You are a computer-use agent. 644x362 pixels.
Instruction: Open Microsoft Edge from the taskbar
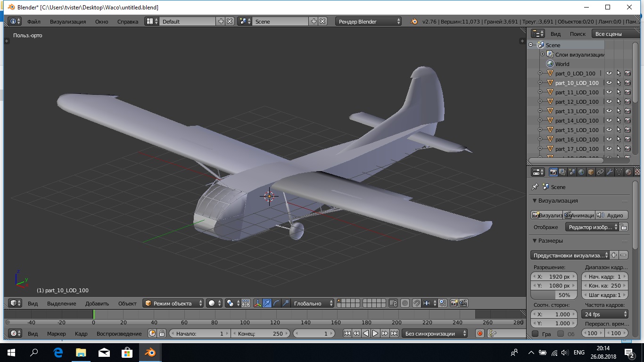(x=58, y=353)
